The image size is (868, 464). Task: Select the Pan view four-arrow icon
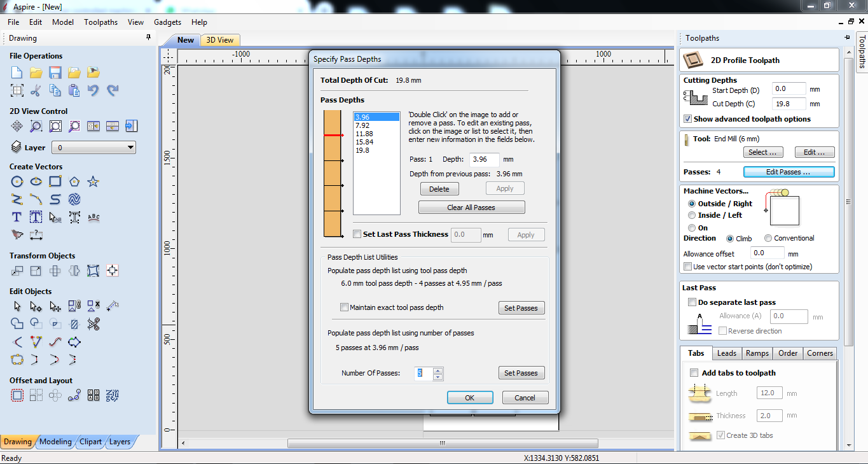coord(17,126)
